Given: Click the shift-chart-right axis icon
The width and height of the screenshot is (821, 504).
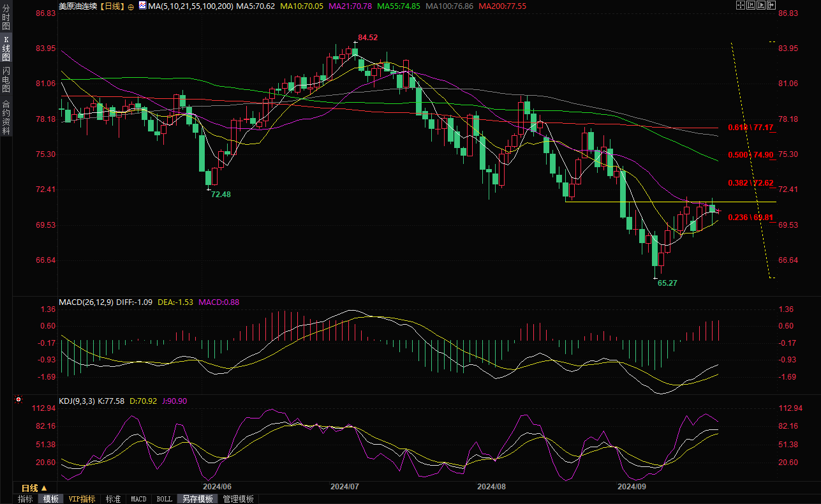Looking at the screenshot, I should [x=761, y=5].
